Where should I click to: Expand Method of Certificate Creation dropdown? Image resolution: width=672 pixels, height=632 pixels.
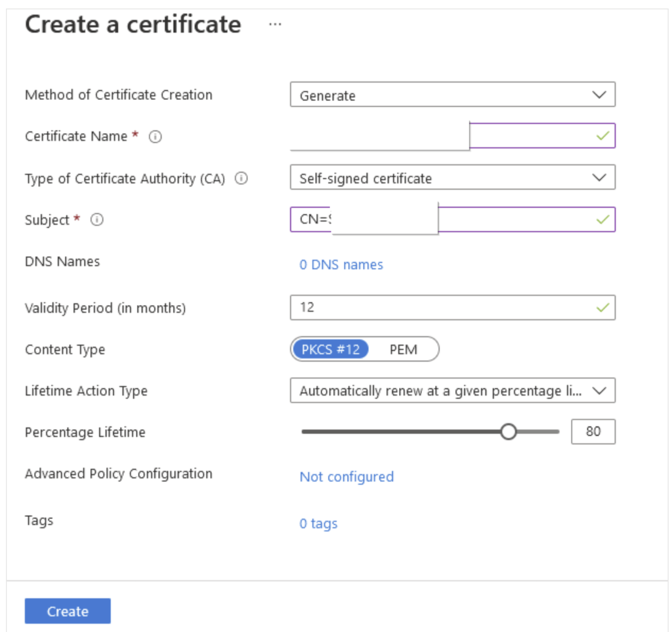click(452, 95)
